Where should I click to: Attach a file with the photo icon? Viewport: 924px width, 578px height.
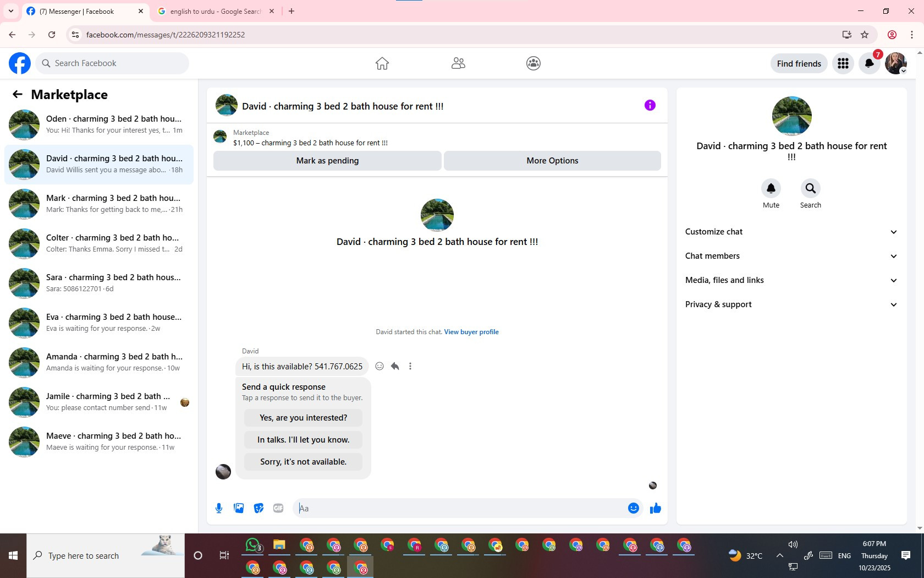pos(239,508)
